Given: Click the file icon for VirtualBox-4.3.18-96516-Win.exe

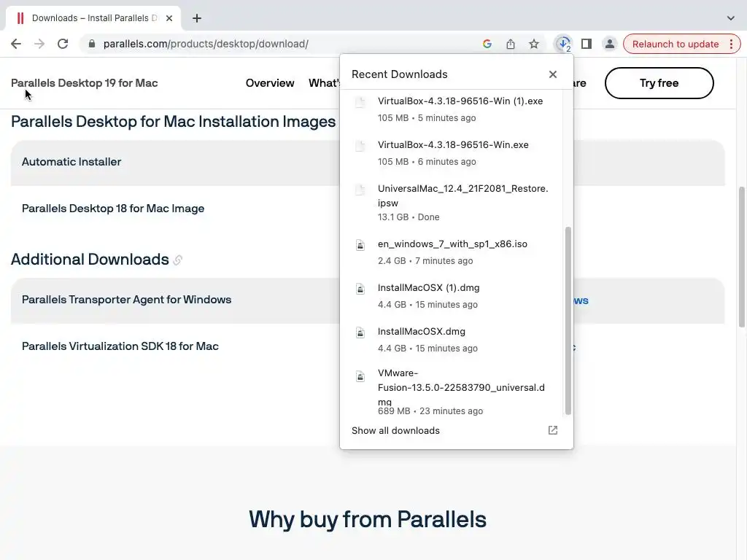Looking at the screenshot, I should [360, 146].
